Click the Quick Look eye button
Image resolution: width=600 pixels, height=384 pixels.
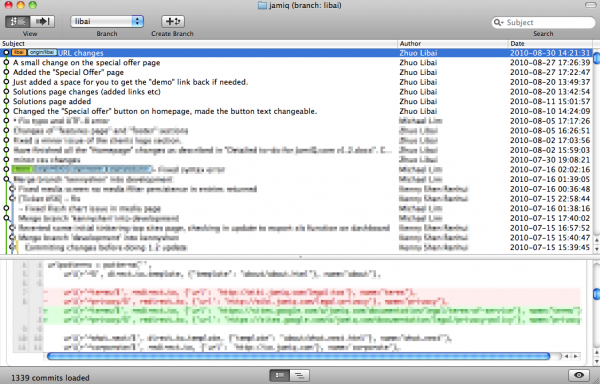[x=579, y=376]
